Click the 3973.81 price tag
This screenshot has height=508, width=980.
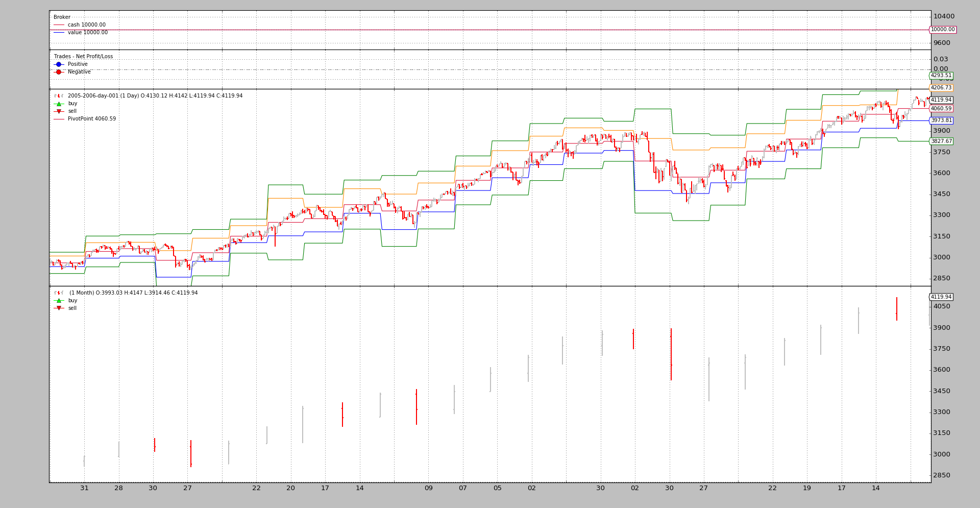point(941,120)
